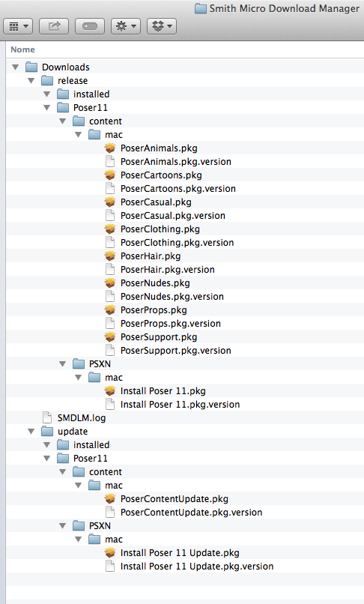Collapse installed folder under update
364x604 pixels.
pyautogui.click(x=47, y=445)
